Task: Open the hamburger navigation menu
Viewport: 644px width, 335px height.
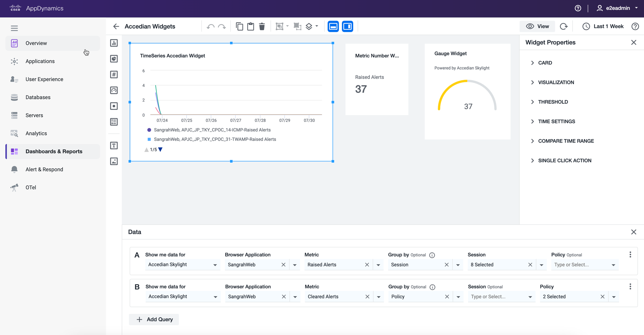Action: [x=14, y=28]
